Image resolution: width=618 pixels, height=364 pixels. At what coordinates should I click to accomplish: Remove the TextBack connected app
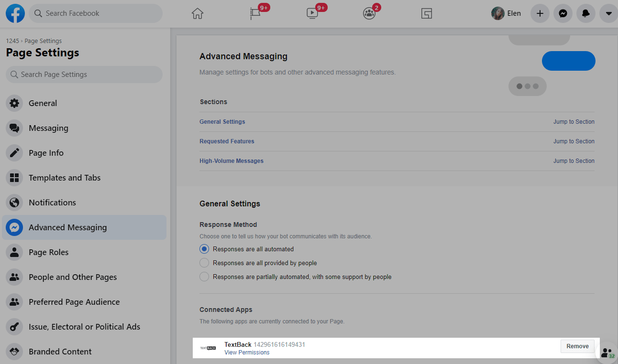click(x=577, y=346)
